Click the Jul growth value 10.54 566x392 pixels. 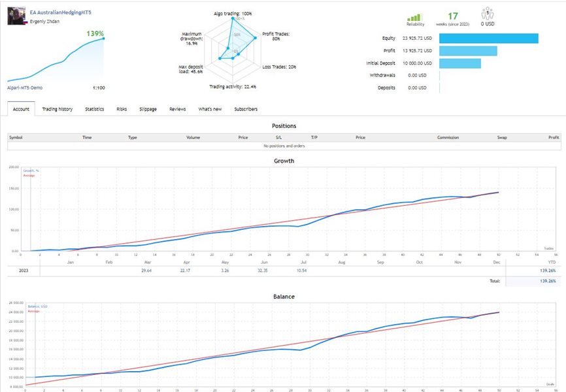(302, 270)
